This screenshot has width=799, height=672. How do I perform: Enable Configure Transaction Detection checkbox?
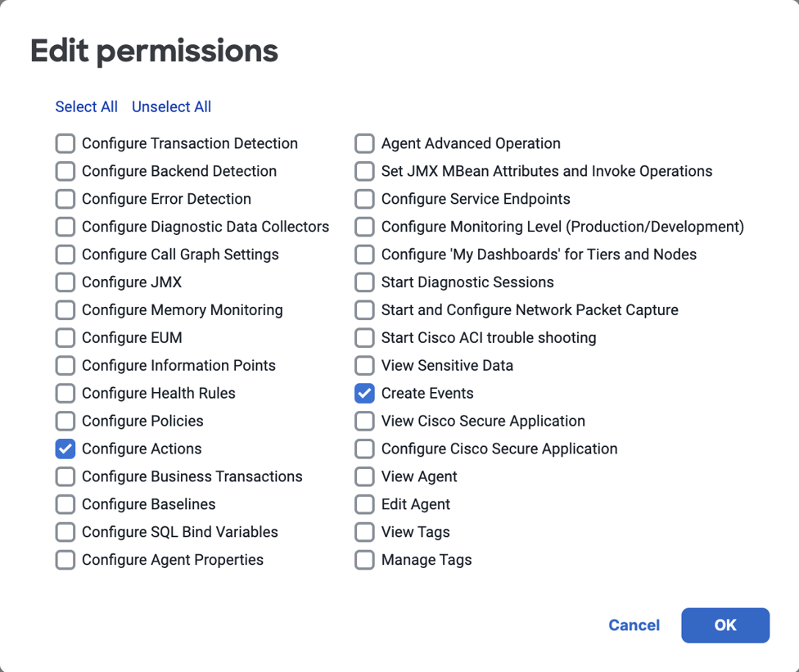[65, 144]
